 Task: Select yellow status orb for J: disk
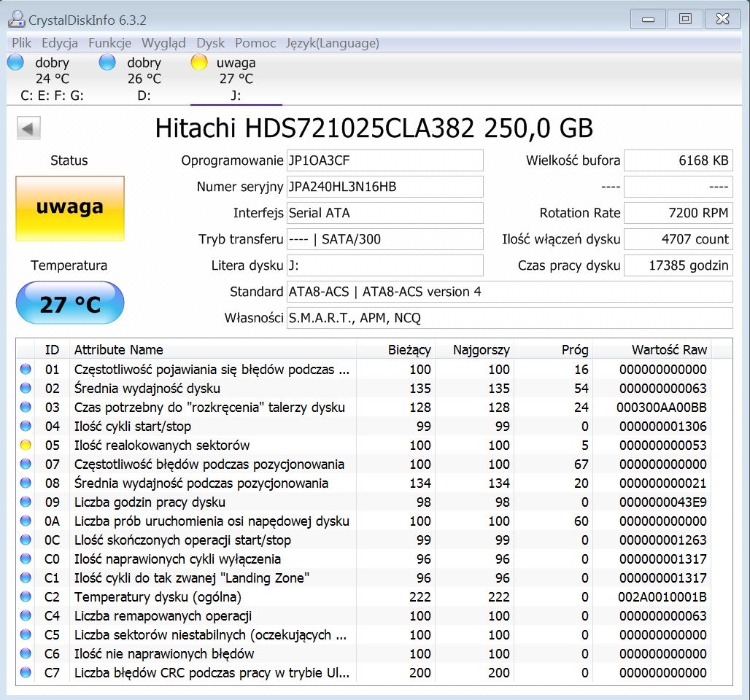pyautogui.click(x=199, y=63)
